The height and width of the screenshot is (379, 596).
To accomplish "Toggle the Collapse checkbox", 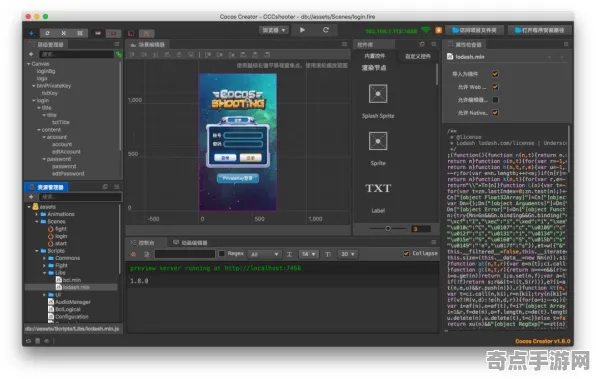I will pyautogui.click(x=406, y=254).
